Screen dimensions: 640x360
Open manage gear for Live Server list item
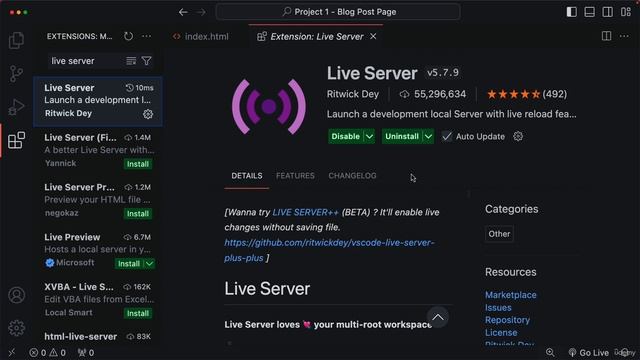click(x=148, y=114)
